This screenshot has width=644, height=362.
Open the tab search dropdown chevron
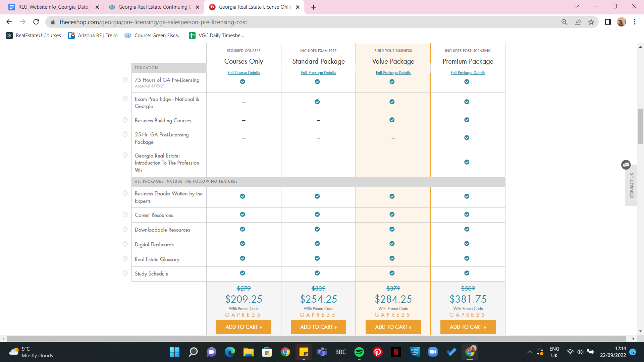(x=577, y=6)
